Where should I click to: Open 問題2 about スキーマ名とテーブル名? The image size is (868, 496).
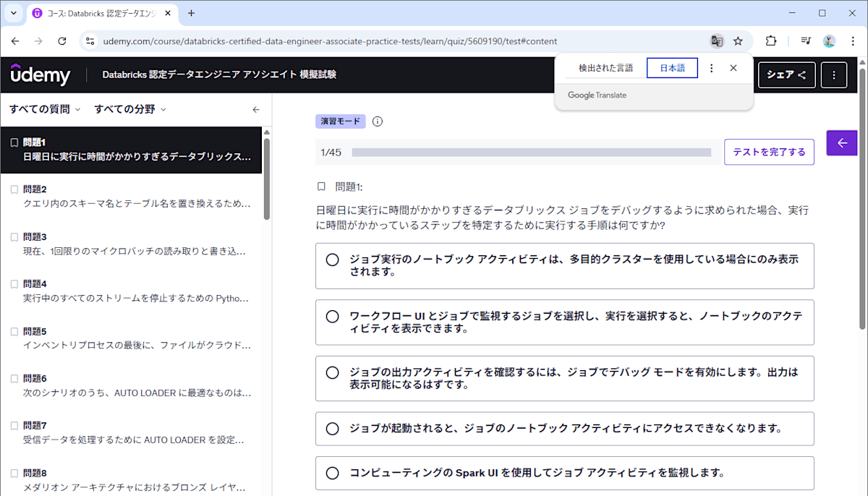131,197
